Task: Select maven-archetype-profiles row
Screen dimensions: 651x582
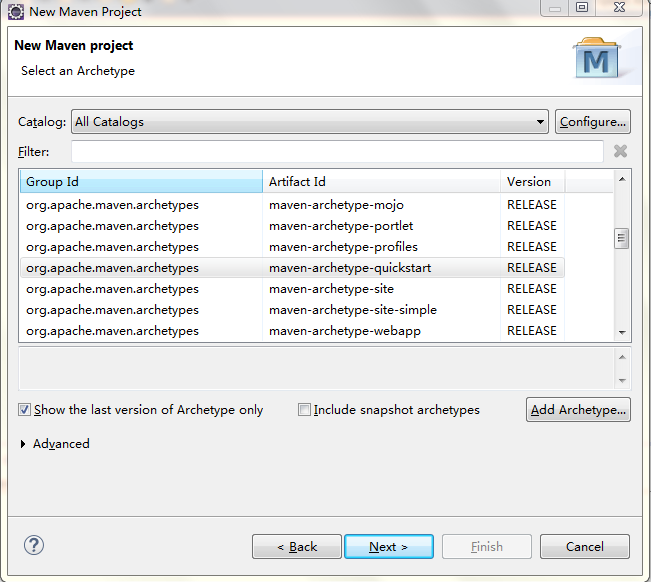Action: (292, 247)
